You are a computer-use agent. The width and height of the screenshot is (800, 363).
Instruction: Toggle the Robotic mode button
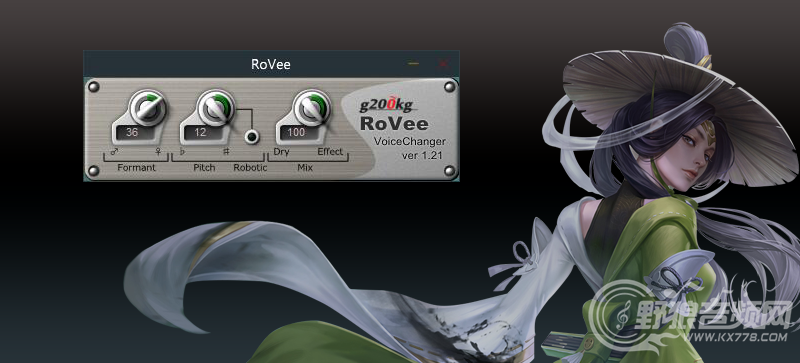coord(252,136)
